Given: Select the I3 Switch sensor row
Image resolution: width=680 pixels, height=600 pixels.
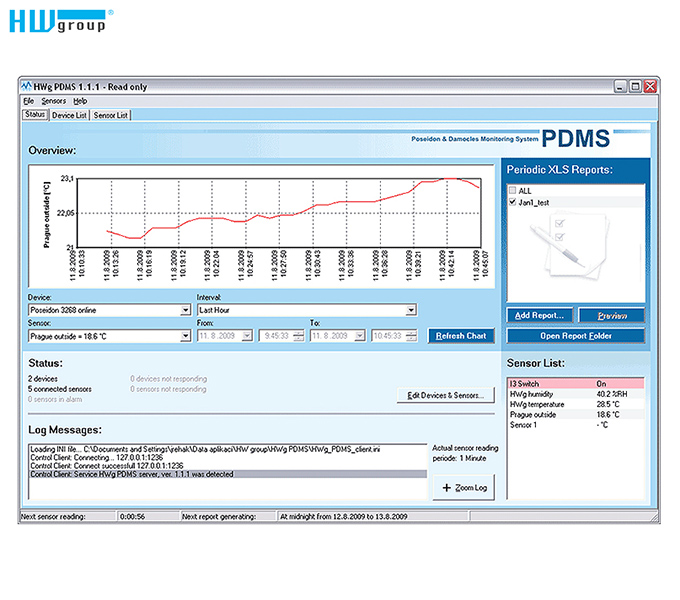Looking at the screenshot, I should pyautogui.click(x=575, y=383).
